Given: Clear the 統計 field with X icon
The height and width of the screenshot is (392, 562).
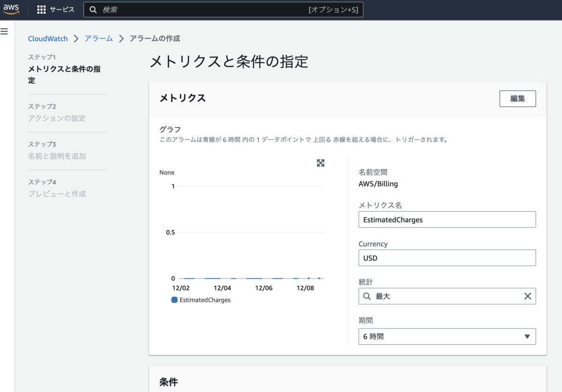Looking at the screenshot, I should (527, 296).
